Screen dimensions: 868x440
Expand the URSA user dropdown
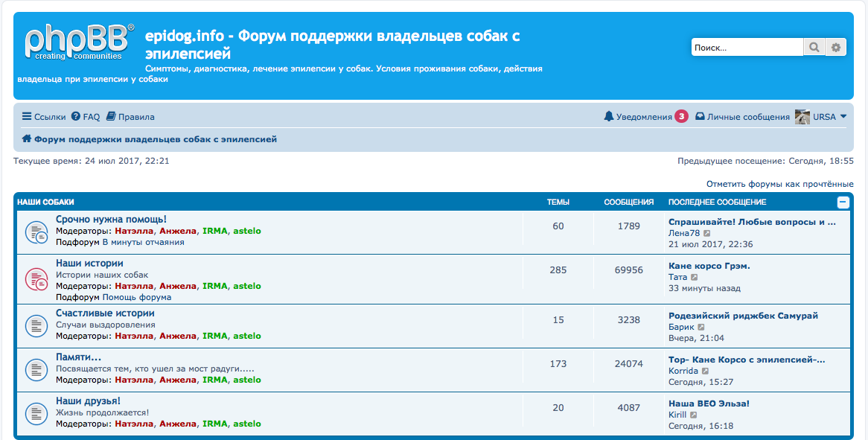pos(843,117)
